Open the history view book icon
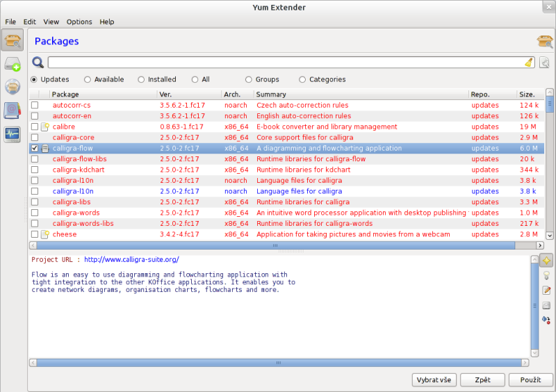 (x=13, y=110)
